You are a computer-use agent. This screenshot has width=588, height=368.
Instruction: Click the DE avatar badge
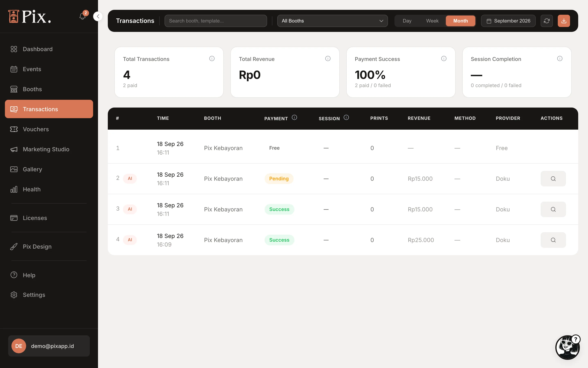click(19, 346)
